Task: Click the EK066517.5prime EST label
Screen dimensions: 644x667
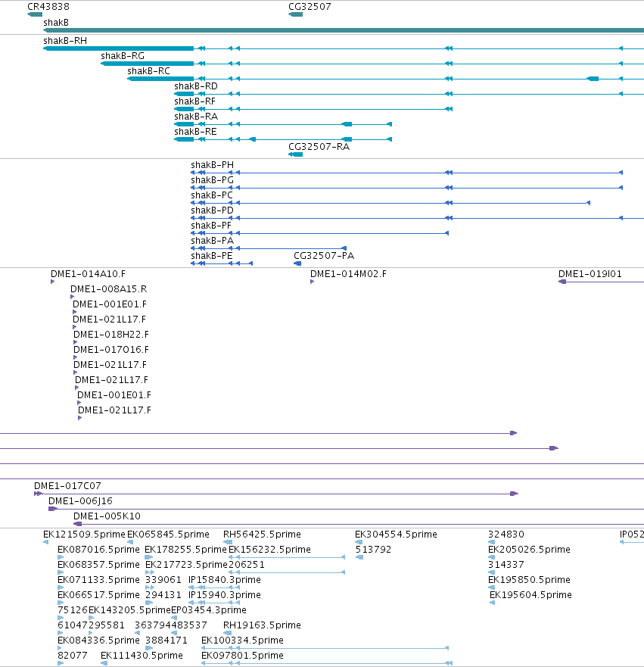Action: tap(98, 595)
